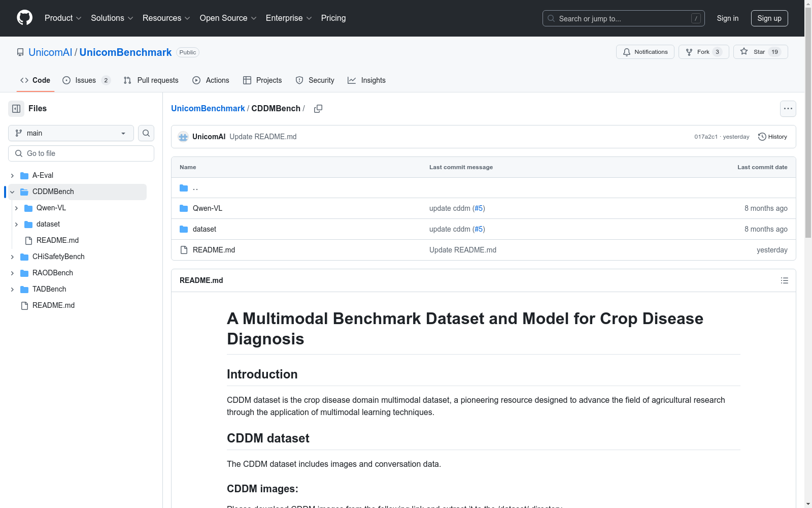Image resolution: width=812 pixels, height=508 pixels.
Task: Expand the TADBench folder chevron
Action: 12,290
